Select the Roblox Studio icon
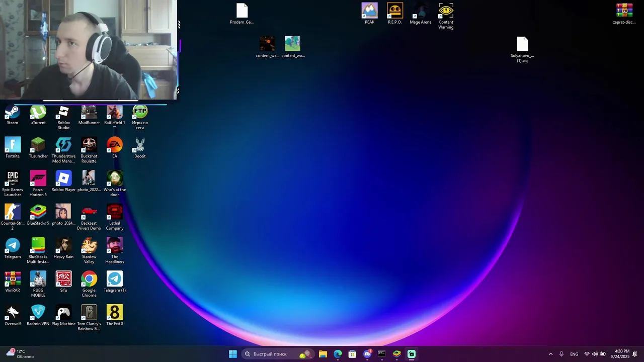Screen dimensions: 644x362 click(x=63, y=118)
